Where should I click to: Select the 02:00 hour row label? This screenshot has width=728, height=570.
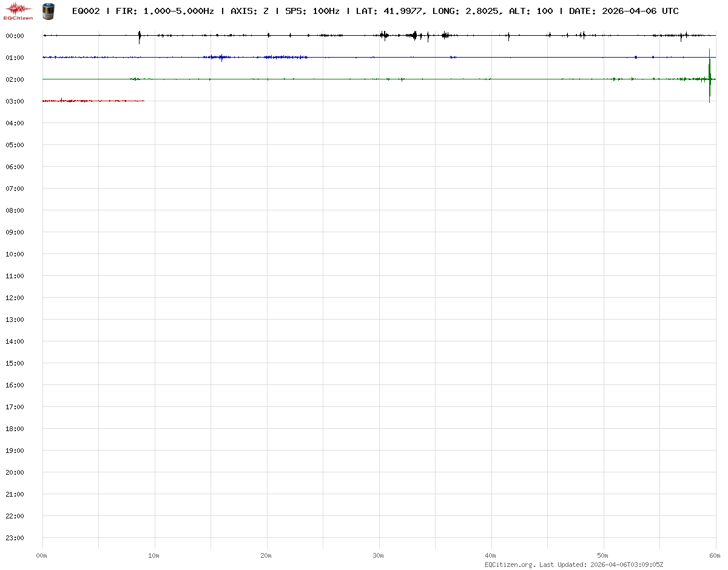15,79
